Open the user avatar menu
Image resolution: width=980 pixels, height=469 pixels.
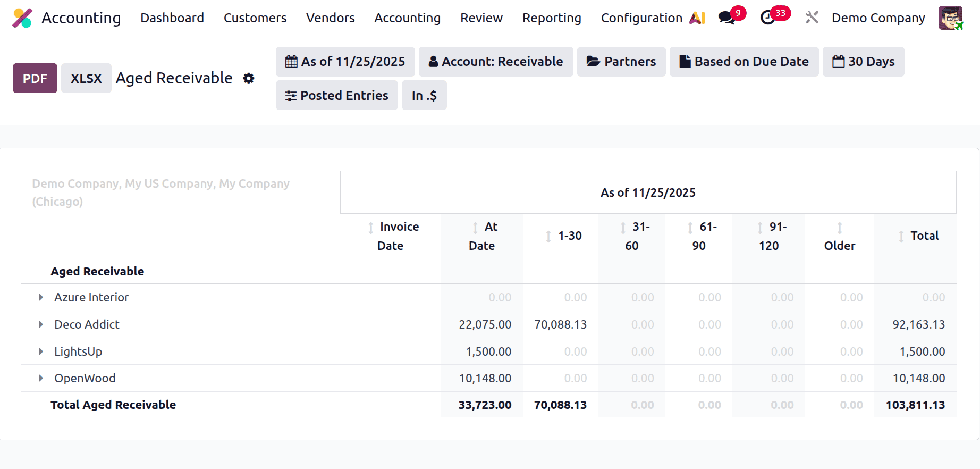point(950,18)
